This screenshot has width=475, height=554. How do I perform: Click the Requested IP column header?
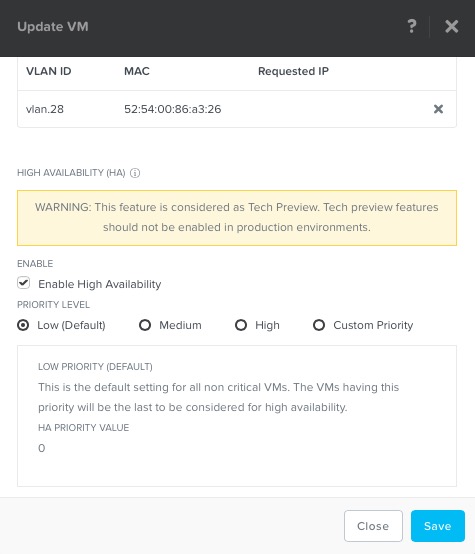[293, 71]
